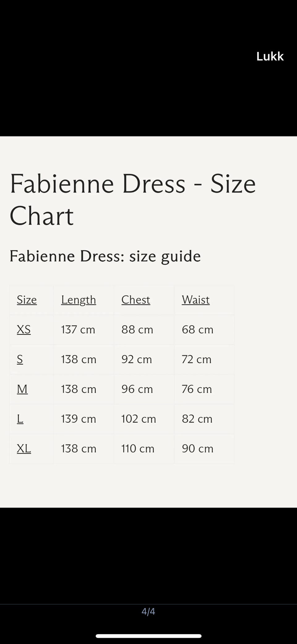Click the underlined Size column header
The image size is (297, 644).
(x=27, y=300)
